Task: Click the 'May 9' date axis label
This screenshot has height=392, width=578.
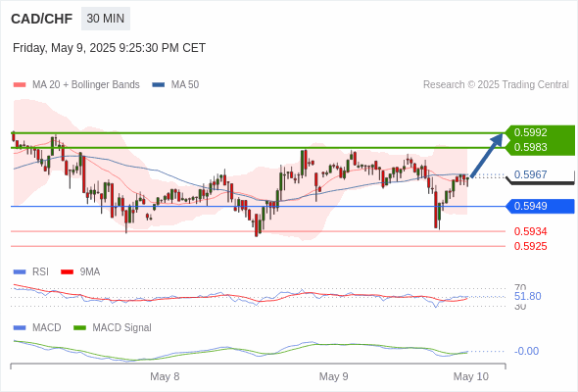Action: (334, 376)
